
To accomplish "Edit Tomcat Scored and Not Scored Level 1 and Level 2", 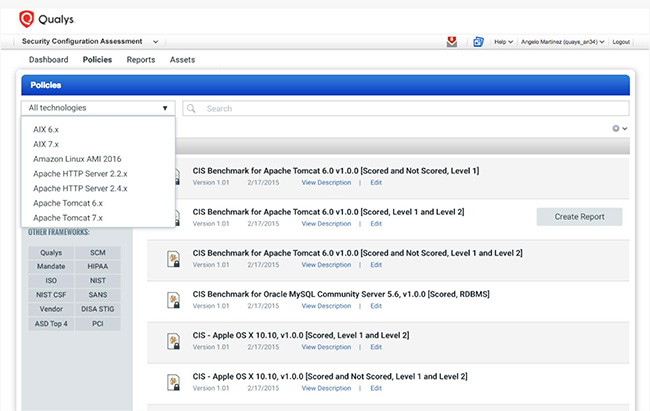I will 376,265.
